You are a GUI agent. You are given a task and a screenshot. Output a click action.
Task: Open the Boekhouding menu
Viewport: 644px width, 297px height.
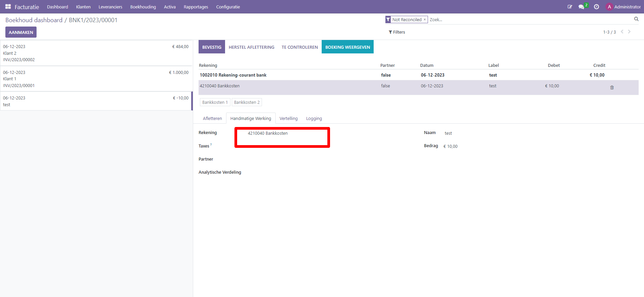coord(143,7)
